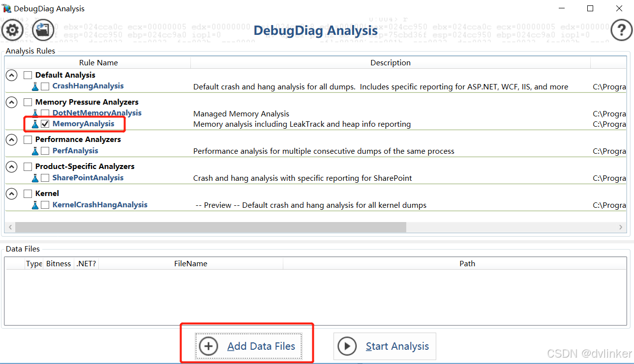Image resolution: width=634 pixels, height=364 pixels.
Task: Sort by the Rule Name column header
Action: point(98,63)
